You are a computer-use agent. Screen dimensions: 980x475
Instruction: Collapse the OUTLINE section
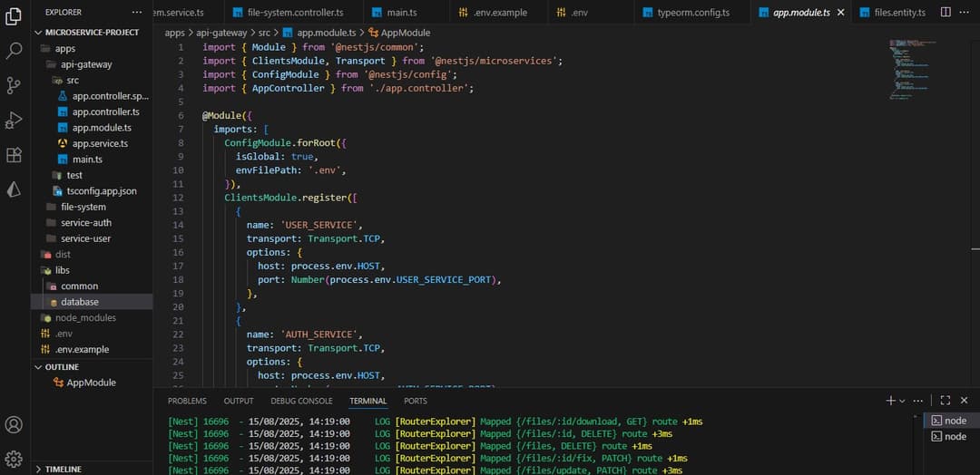click(92, 367)
